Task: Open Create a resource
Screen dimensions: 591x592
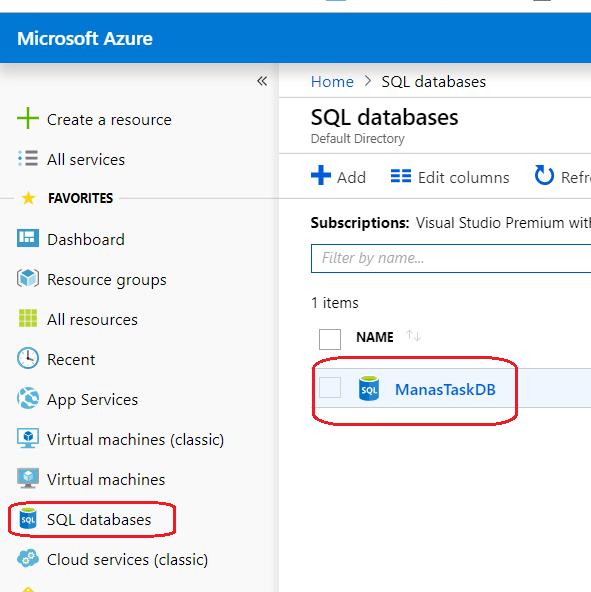Action: pos(109,120)
